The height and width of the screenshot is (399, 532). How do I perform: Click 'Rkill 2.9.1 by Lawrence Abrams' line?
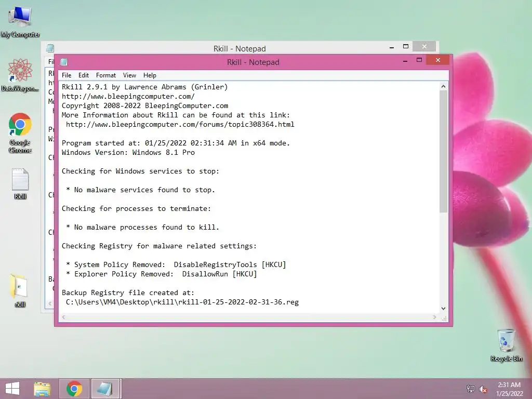[145, 87]
